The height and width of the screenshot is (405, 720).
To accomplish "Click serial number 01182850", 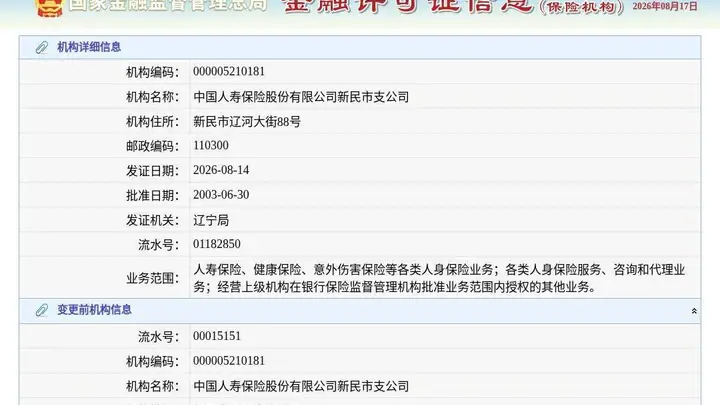I will click(x=217, y=244).
